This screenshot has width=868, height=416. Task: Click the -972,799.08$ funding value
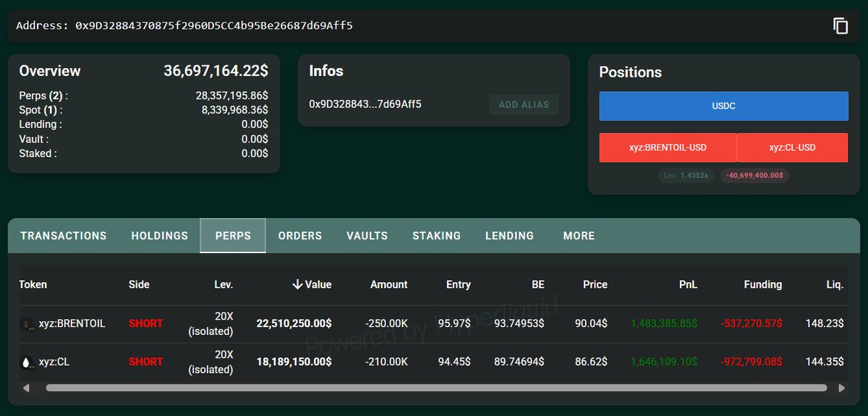click(x=752, y=362)
